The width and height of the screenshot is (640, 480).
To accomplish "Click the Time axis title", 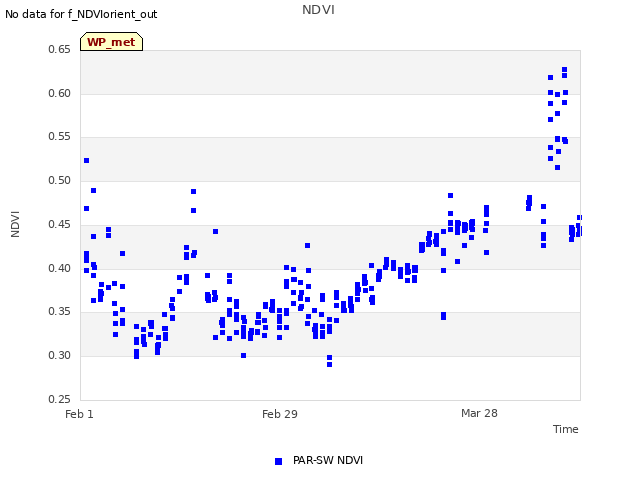I will coord(566,429).
